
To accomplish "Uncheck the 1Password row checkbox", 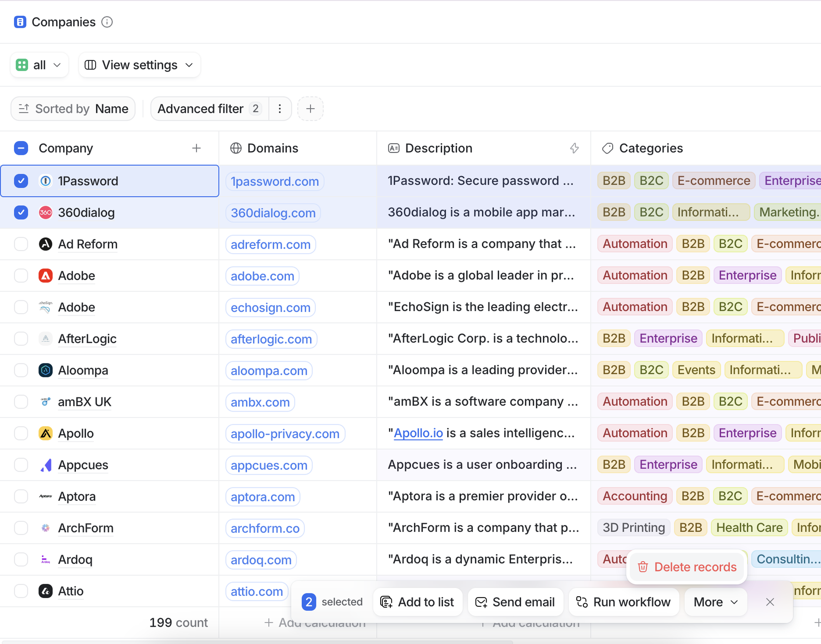I will pos(21,181).
